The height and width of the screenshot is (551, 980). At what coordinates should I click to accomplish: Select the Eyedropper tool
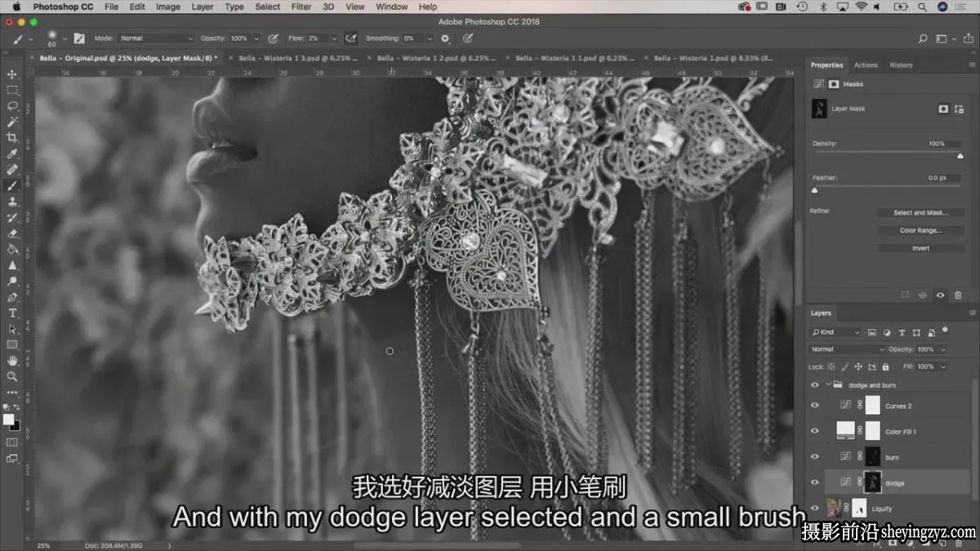(x=12, y=154)
